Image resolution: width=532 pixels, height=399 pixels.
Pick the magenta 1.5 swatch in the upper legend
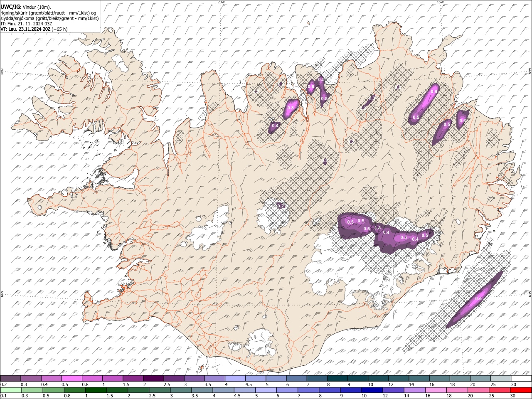[133, 379]
